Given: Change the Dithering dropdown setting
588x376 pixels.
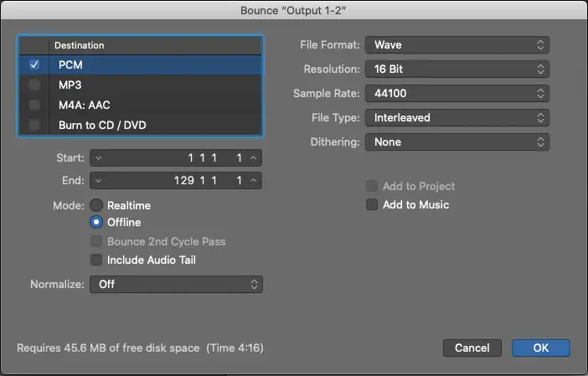Looking at the screenshot, I should tap(456, 142).
